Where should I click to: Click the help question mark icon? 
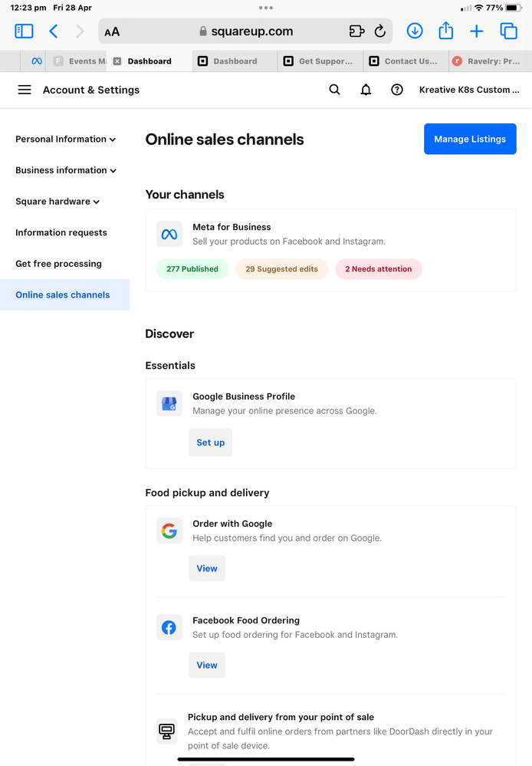point(397,90)
